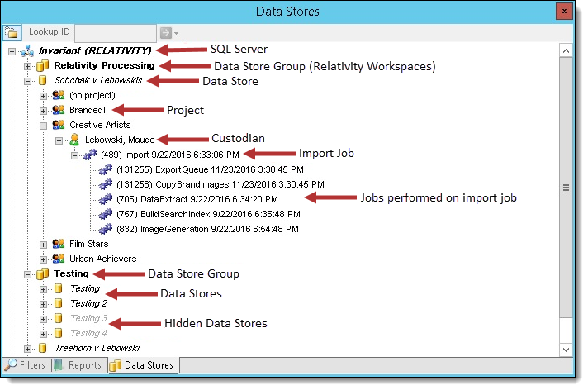Close the Data Stores window
Image resolution: width=588 pixels, height=390 pixels.
coord(564,12)
